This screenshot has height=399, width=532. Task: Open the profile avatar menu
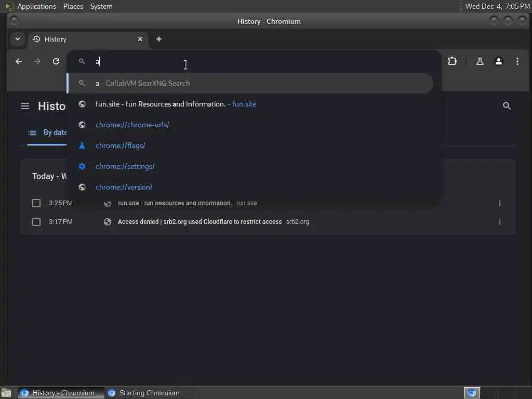tap(498, 61)
